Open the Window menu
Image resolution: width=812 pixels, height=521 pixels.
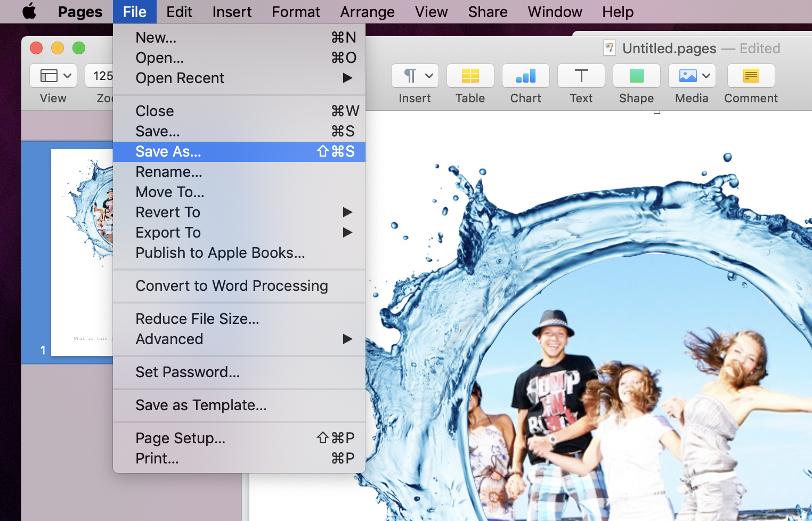tap(555, 12)
